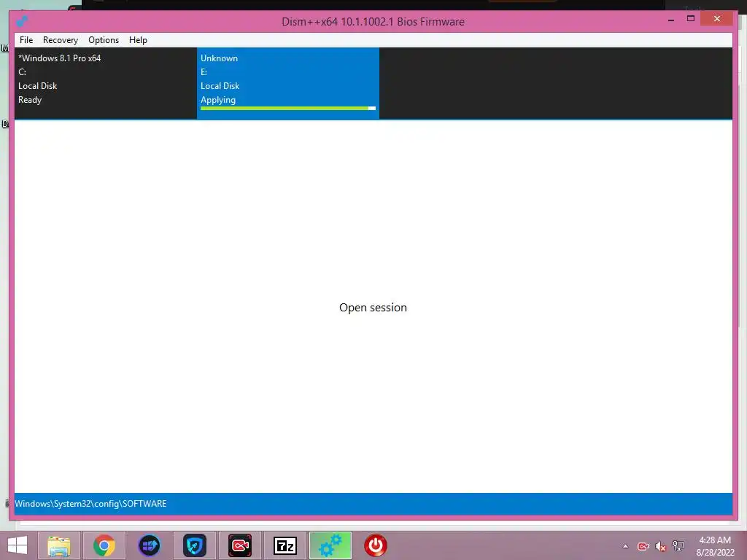This screenshot has width=747, height=560.
Task: Launch Google Chrome from the taskbar
Action: [x=104, y=545]
